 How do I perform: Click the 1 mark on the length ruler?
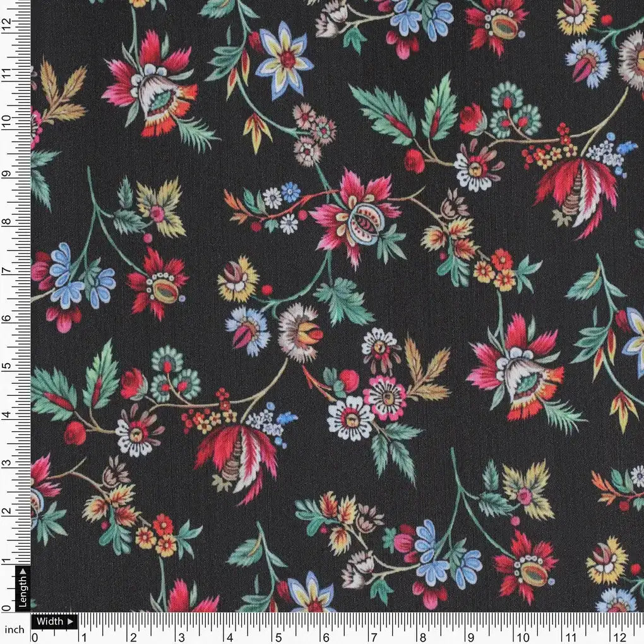(7, 561)
